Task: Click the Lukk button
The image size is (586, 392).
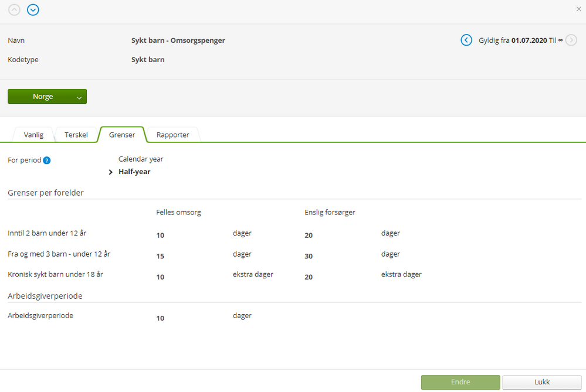Action: click(534, 382)
